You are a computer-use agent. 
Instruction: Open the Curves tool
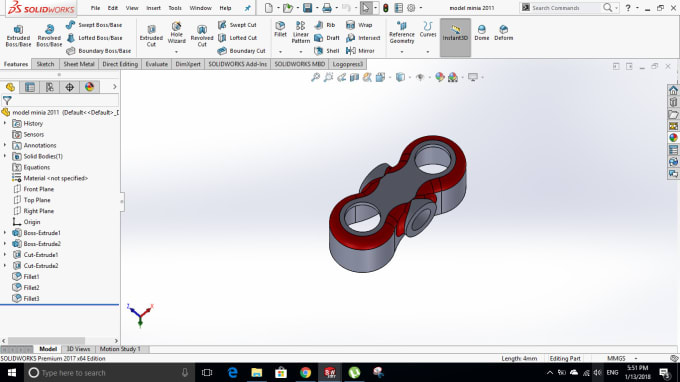pos(428,29)
